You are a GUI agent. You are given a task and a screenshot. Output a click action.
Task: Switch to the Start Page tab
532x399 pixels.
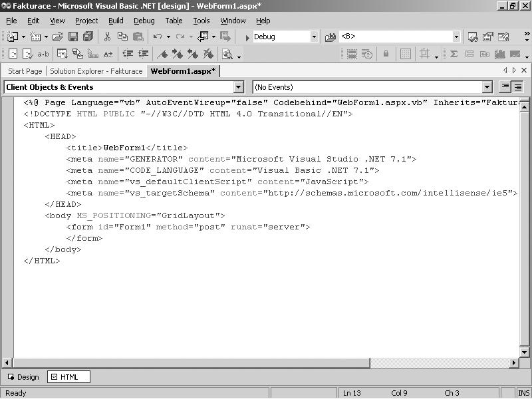click(x=25, y=71)
